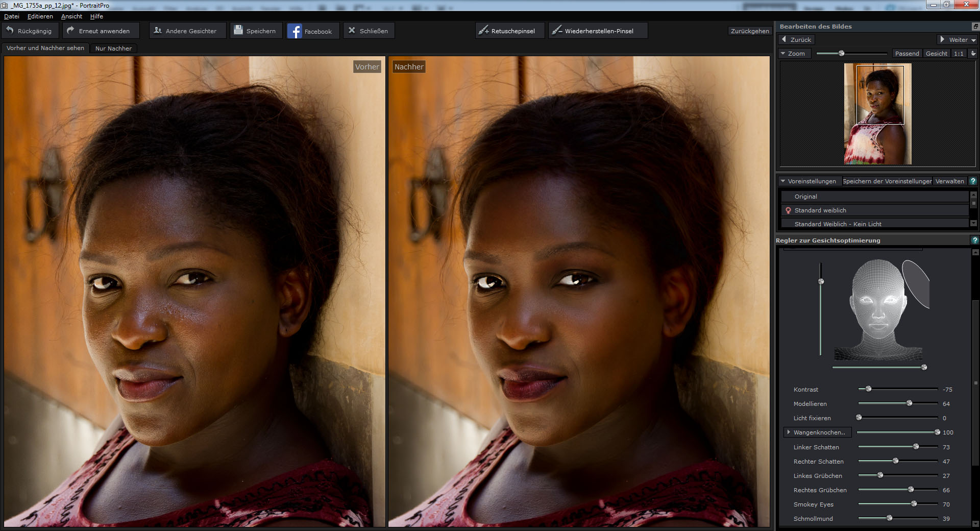
Task: Save the image with Speichern
Action: [256, 31]
